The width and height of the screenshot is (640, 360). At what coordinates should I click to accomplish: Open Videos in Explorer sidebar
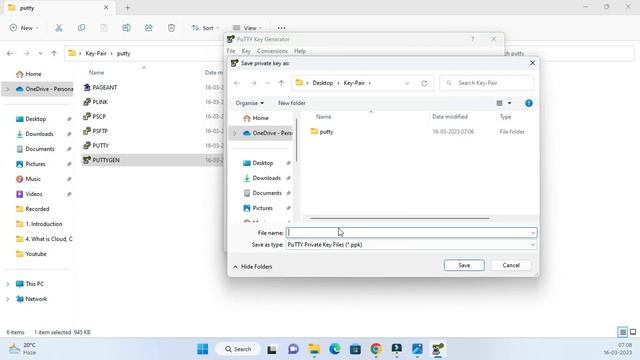point(29,194)
